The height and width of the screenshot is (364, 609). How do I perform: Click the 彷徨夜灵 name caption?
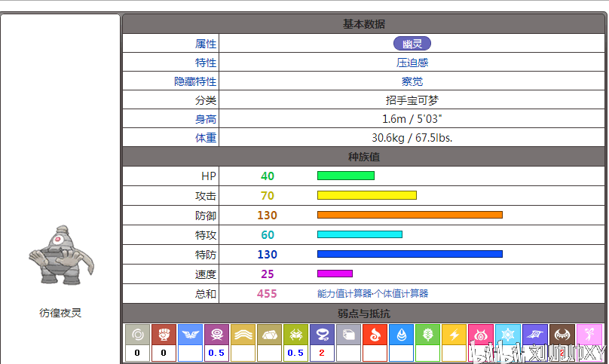(x=60, y=313)
